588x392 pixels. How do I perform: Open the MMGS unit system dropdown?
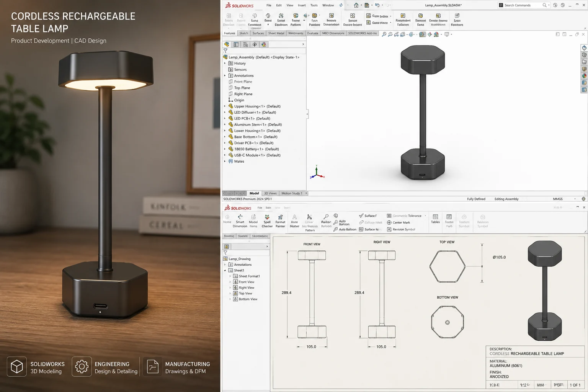pyautogui.click(x=575, y=199)
